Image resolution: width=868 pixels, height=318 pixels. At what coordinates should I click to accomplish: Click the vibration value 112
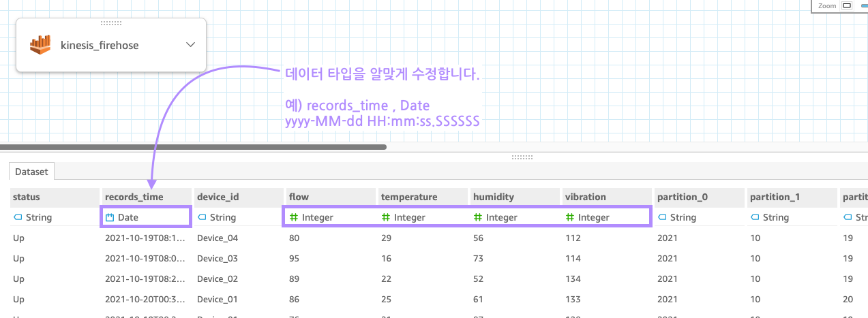573,238
